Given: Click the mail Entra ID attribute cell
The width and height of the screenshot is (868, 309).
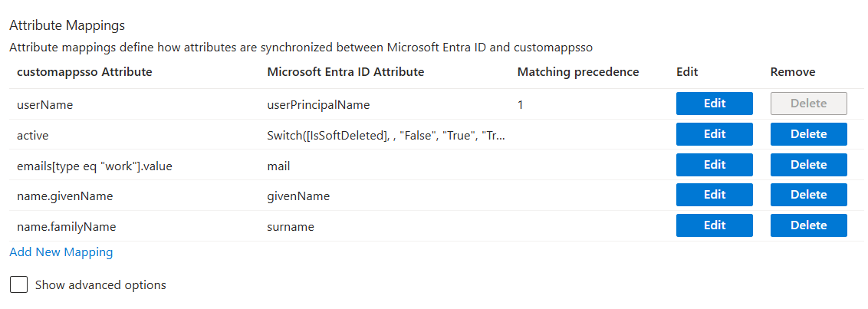Looking at the screenshot, I should coord(278,166).
